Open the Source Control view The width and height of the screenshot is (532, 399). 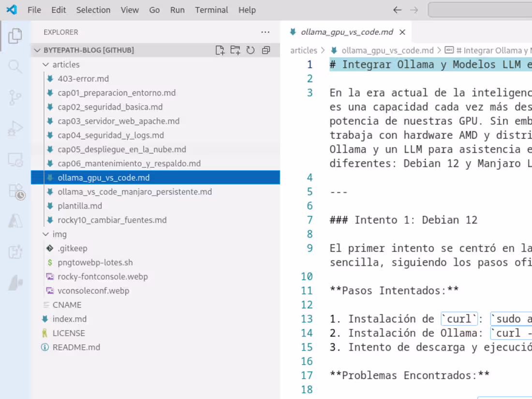coord(15,97)
